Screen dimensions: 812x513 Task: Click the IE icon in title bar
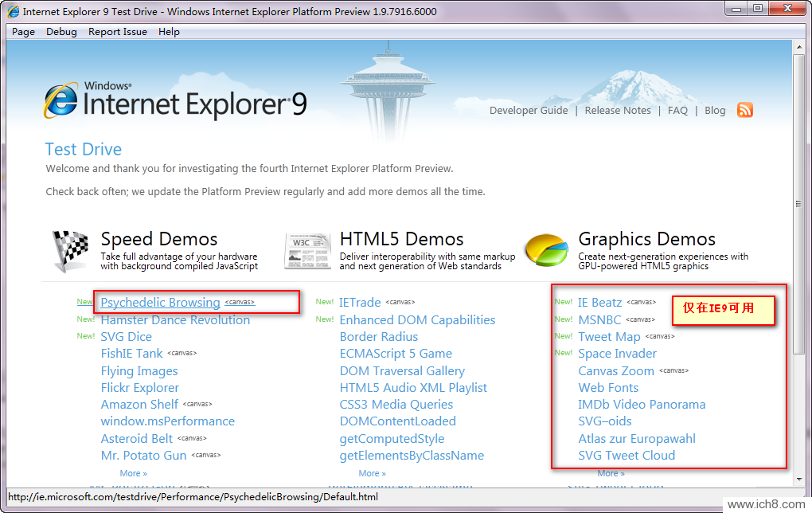pyautogui.click(x=14, y=11)
